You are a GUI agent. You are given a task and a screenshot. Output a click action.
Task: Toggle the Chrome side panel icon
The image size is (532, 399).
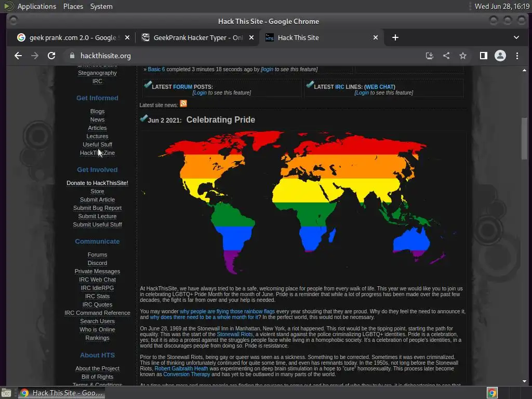tap(484, 56)
